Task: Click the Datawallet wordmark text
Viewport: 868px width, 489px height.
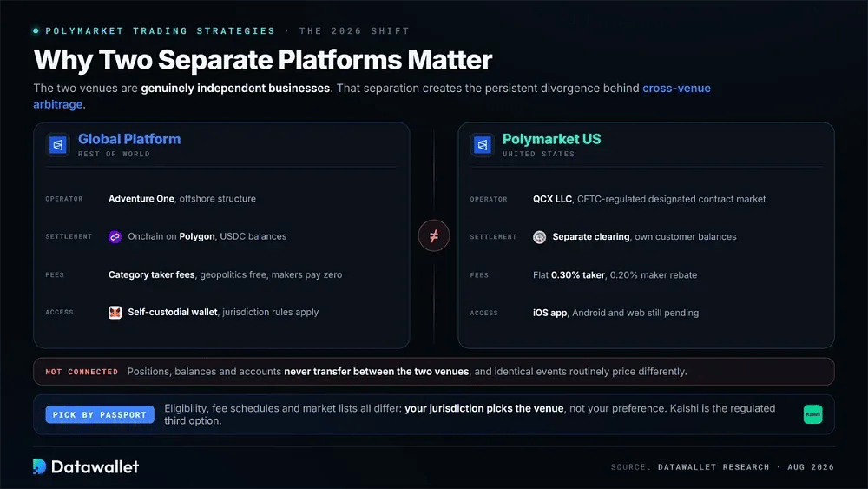Action: pos(95,466)
